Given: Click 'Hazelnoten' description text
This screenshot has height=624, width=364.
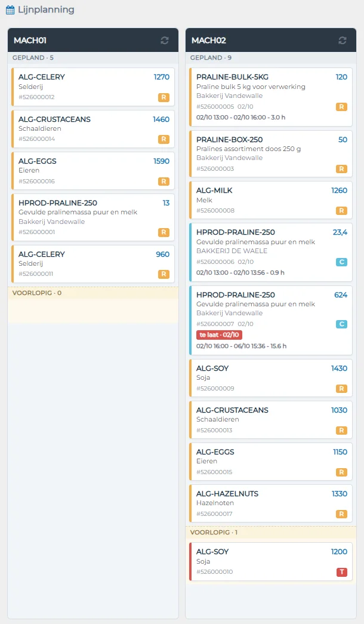Looking at the screenshot, I should pyautogui.click(x=215, y=503).
